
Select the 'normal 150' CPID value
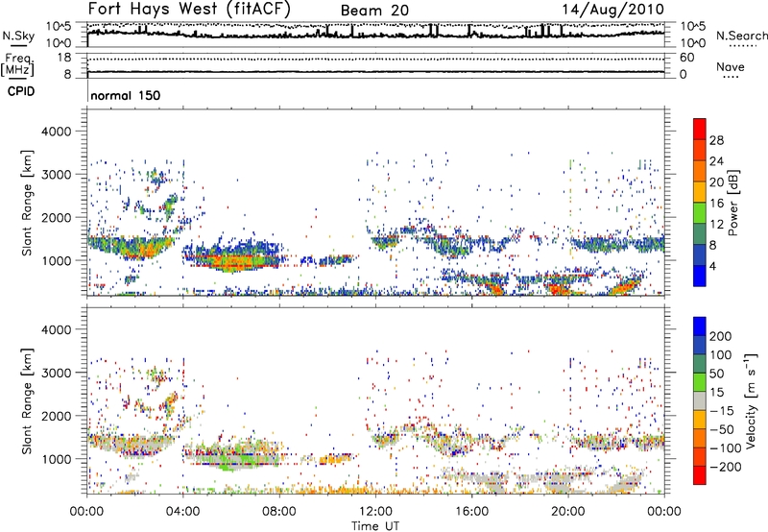tap(126, 95)
